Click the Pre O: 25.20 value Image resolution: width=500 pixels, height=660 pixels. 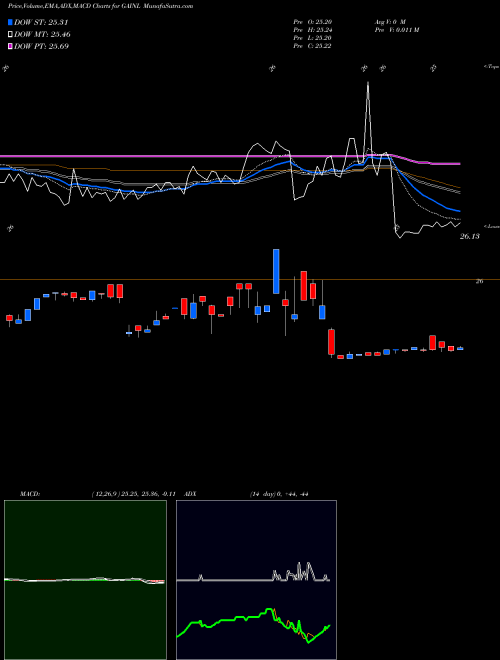(312, 21)
